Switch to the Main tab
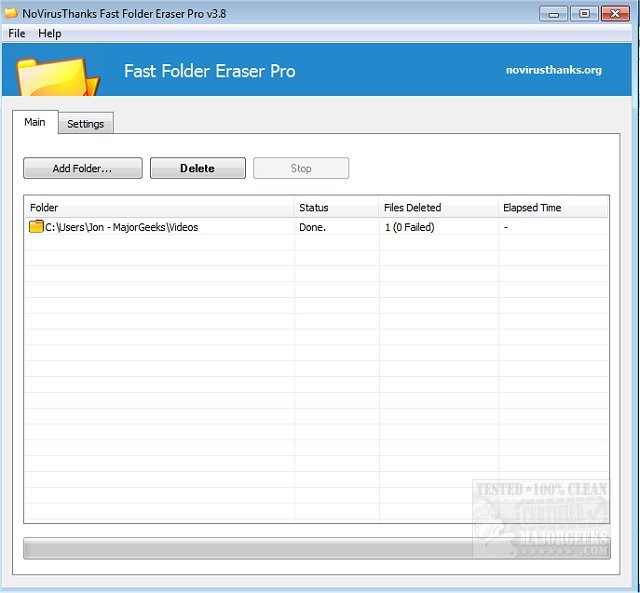The image size is (640, 593). pyautogui.click(x=35, y=122)
